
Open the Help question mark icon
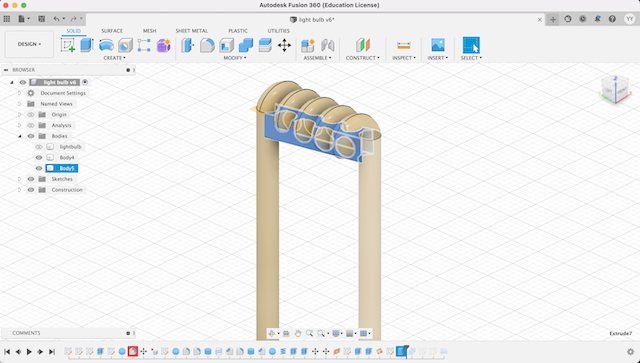coord(612,19)
